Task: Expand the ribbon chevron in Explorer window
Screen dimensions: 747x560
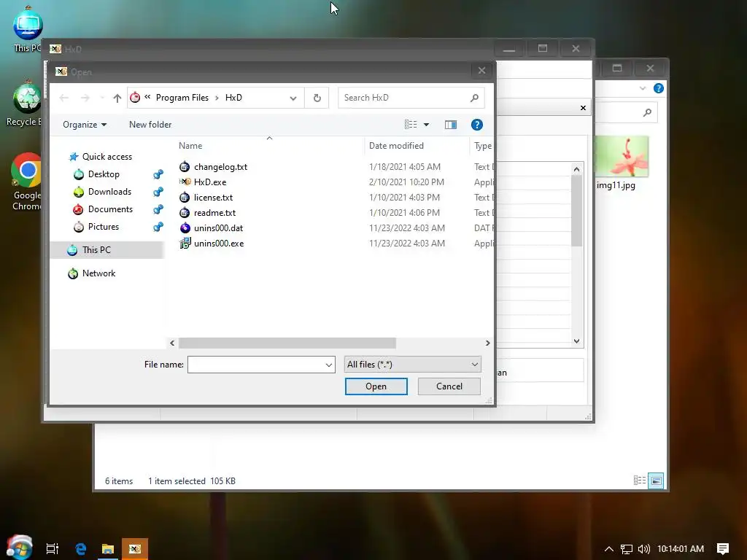Action: [x=643, y=88]
